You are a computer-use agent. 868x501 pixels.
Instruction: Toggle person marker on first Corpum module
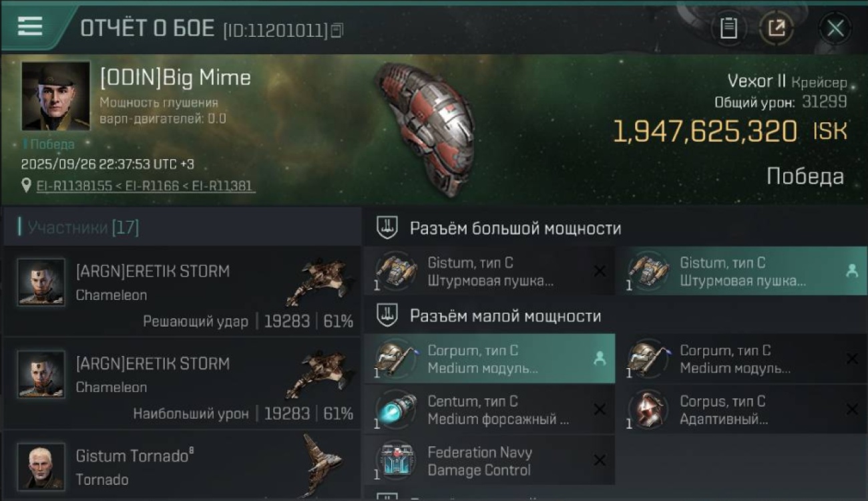click(x=600, y=359)
